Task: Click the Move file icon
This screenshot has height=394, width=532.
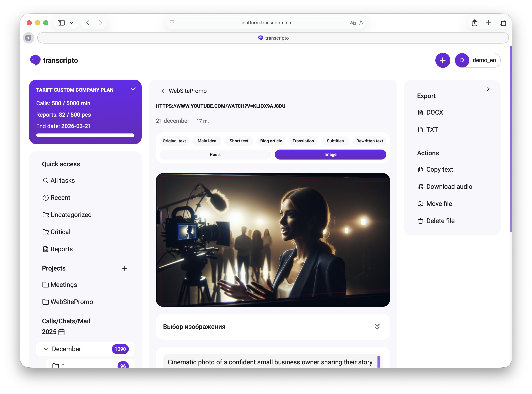Action: (x=420, y=204)
